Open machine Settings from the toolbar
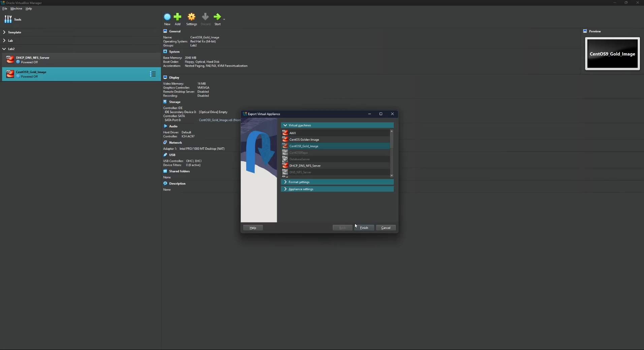The width and height of the screenshot is (644, 350). 192,19
